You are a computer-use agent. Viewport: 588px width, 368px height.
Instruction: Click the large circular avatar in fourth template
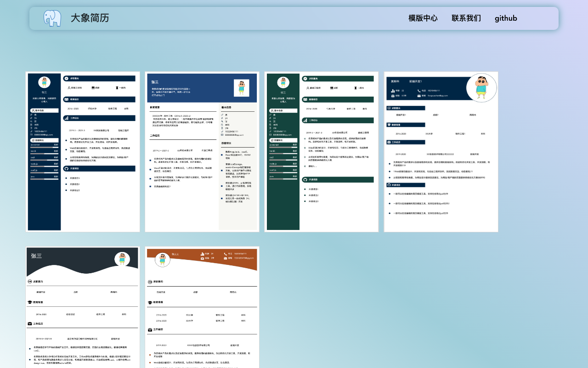tap(481, 87)
